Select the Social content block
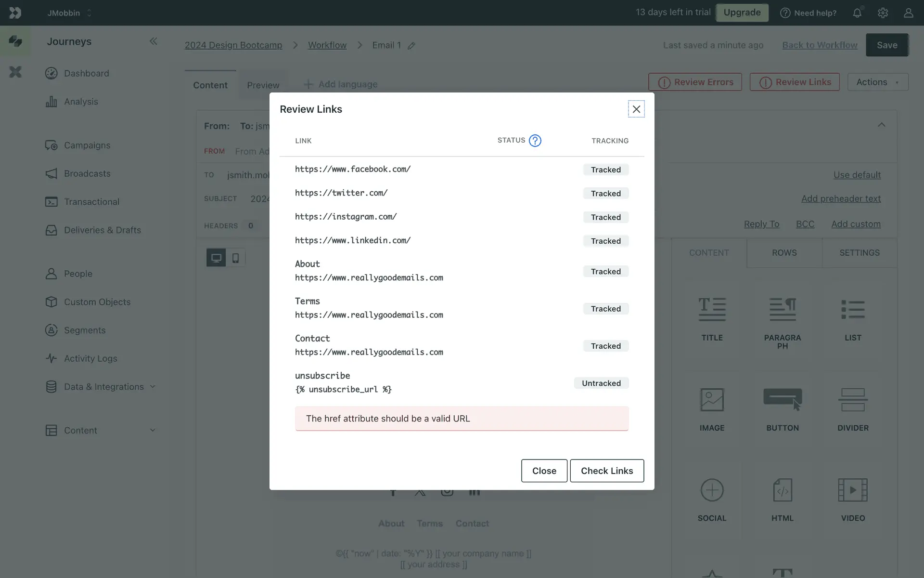Screen dimensions: 924x578 712,499
